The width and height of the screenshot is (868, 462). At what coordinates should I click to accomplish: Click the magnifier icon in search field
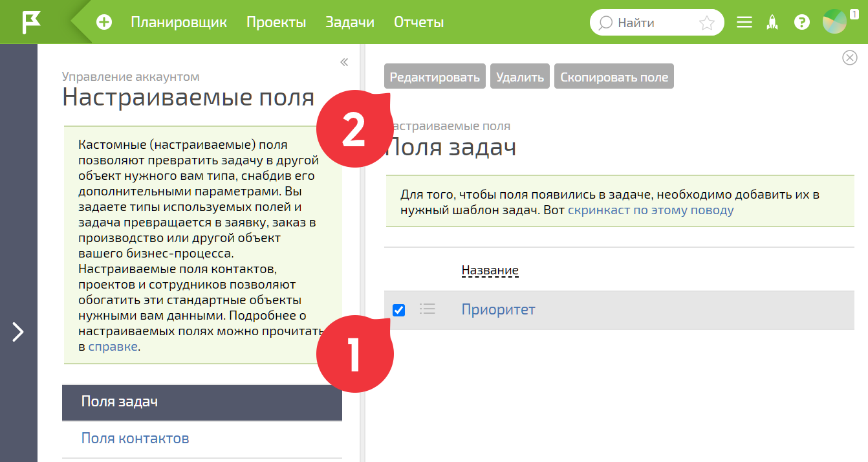coord(605,23)
